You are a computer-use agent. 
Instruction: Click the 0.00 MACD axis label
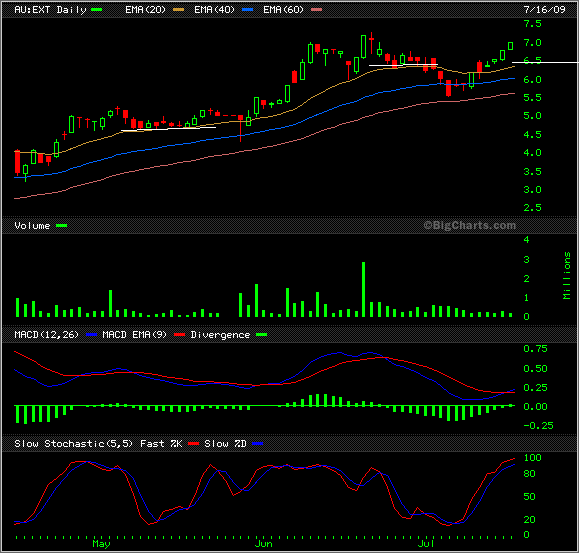coord(535,407)
